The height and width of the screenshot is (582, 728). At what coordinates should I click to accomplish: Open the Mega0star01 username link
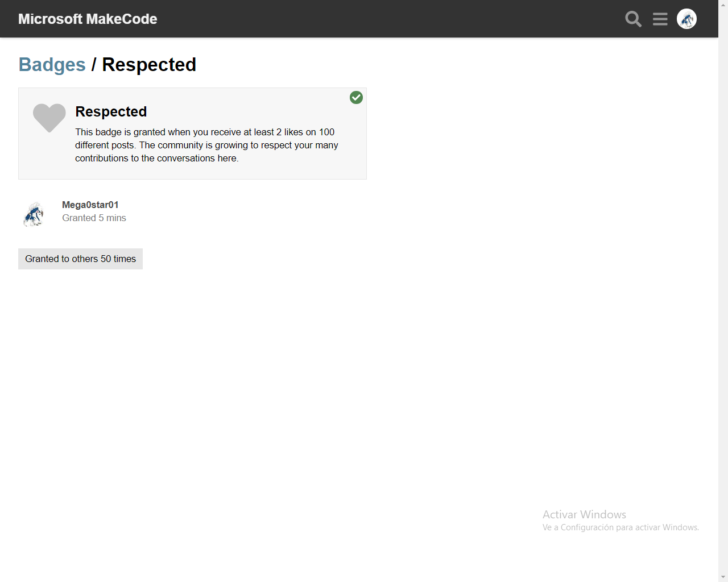[x=90, y=205]
